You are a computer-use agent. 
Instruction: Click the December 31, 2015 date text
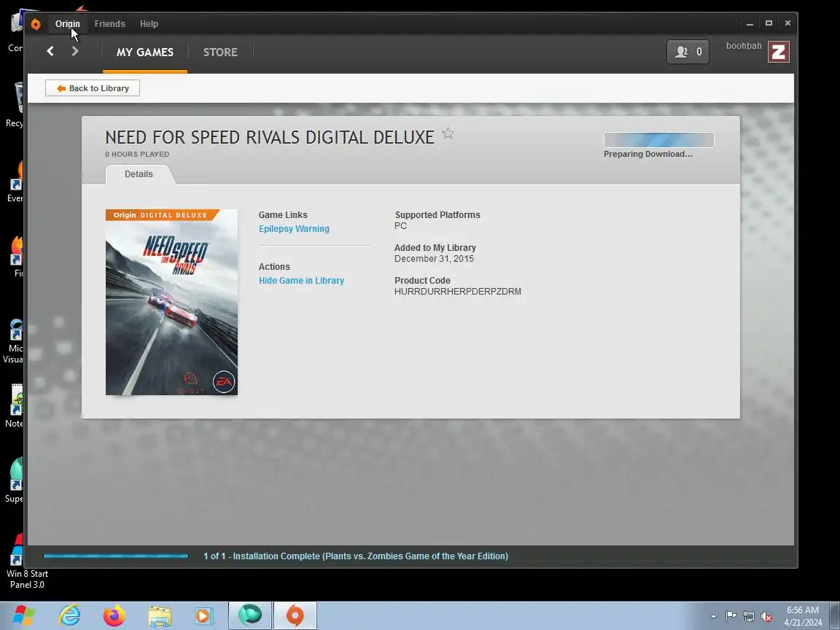click(434, 259)
